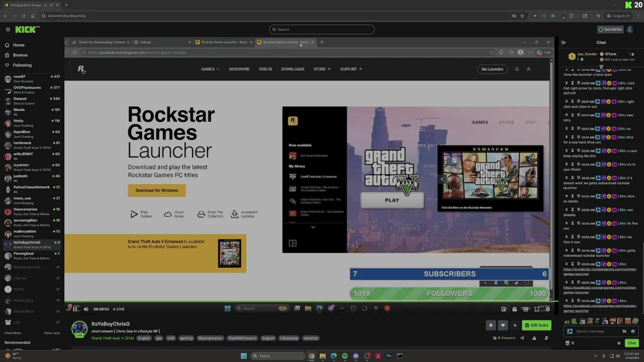Open OVOPhantuums channel from Following list

coord(32,89)
